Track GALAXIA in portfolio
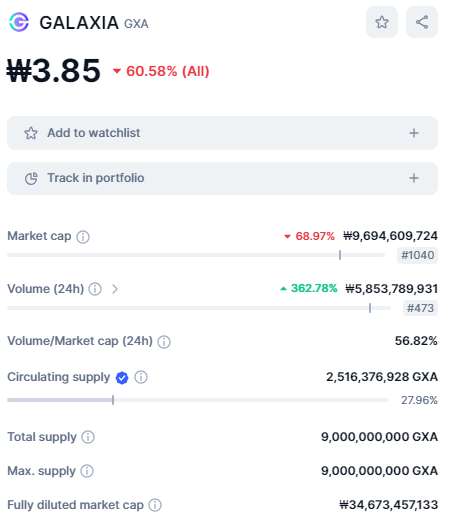Viewport: 450px width, 523px height. point(222,178)
